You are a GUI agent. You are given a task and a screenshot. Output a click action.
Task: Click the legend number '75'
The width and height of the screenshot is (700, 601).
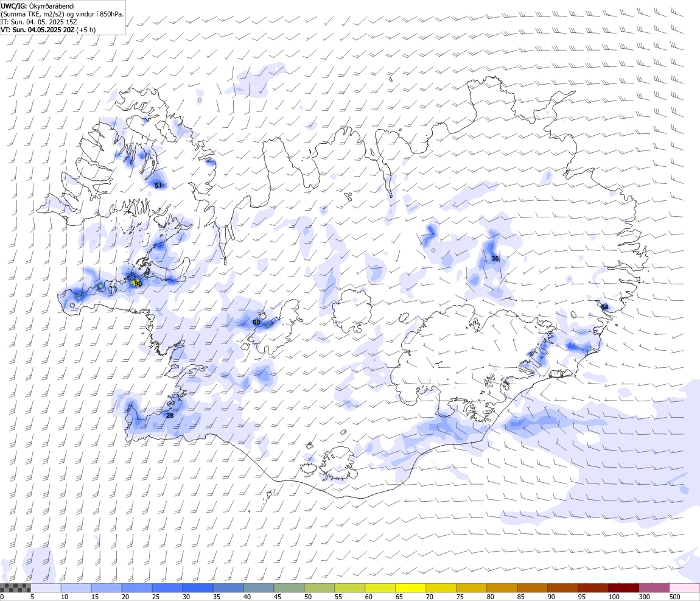(x=460, y=597)
